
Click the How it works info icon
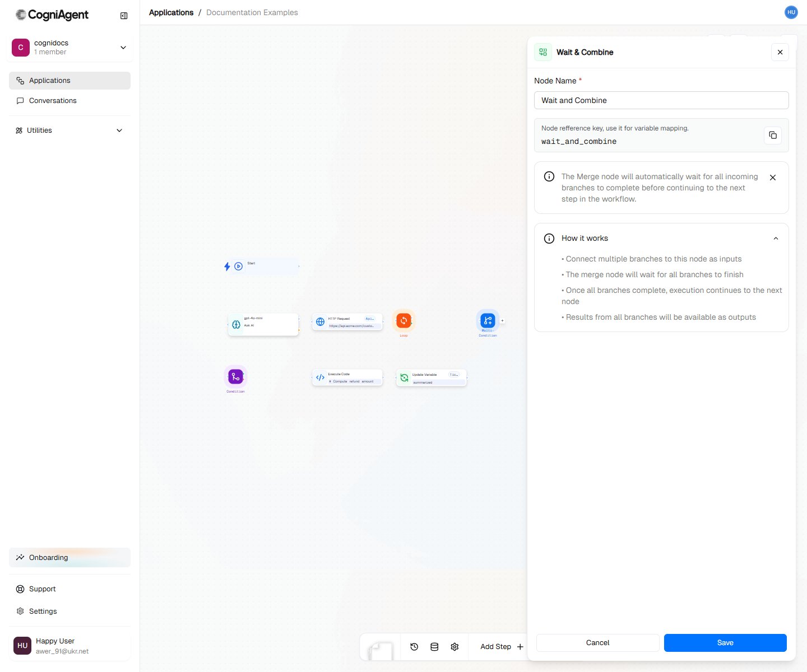(549, 239)
